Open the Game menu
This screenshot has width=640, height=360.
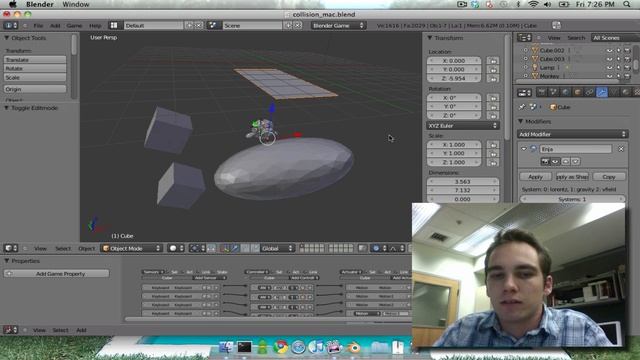click(74, 25)
